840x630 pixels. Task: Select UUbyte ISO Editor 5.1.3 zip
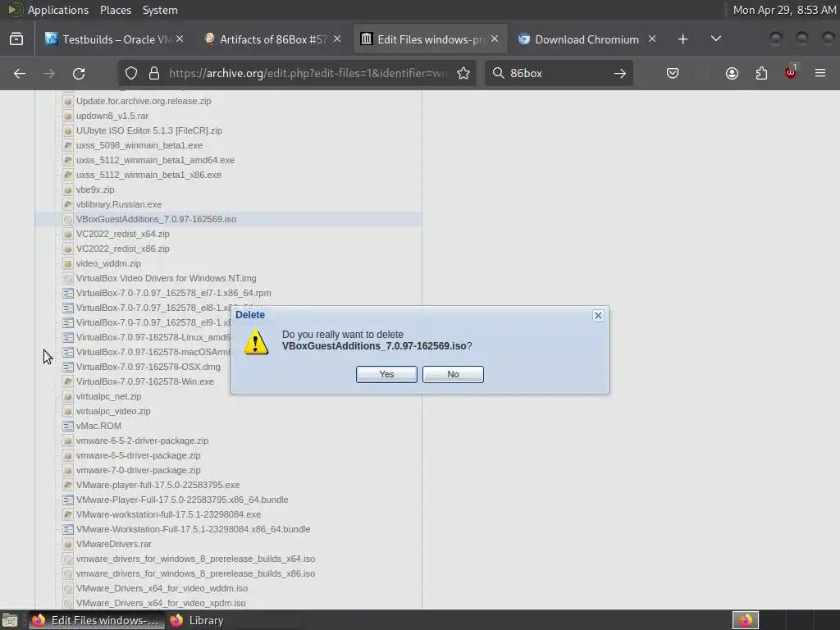149,130
